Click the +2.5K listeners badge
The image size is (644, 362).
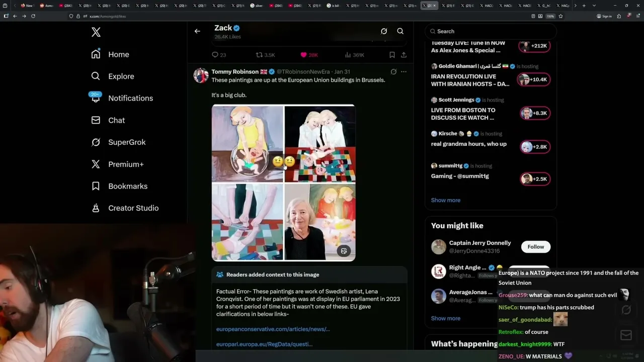coord(535,179)
